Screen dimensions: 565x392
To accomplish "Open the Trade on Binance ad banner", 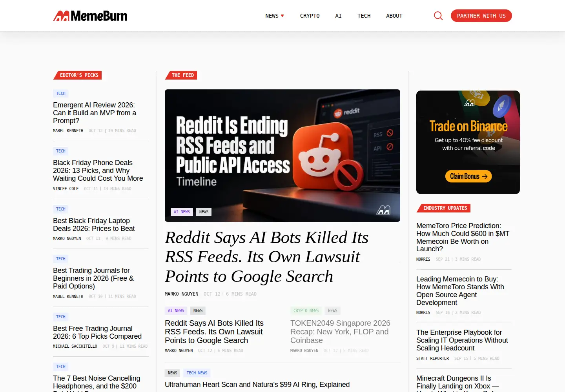I will [x=468, y=142].
